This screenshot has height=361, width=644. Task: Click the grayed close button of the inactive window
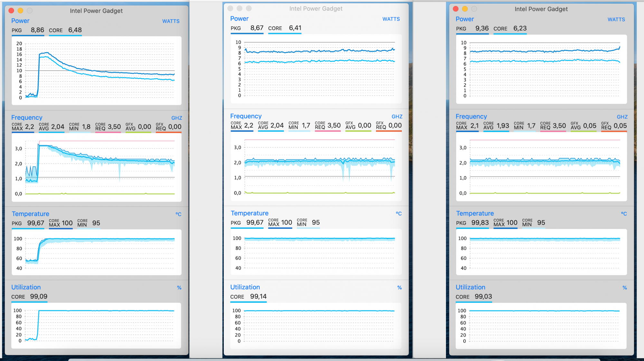coord(230,8)
